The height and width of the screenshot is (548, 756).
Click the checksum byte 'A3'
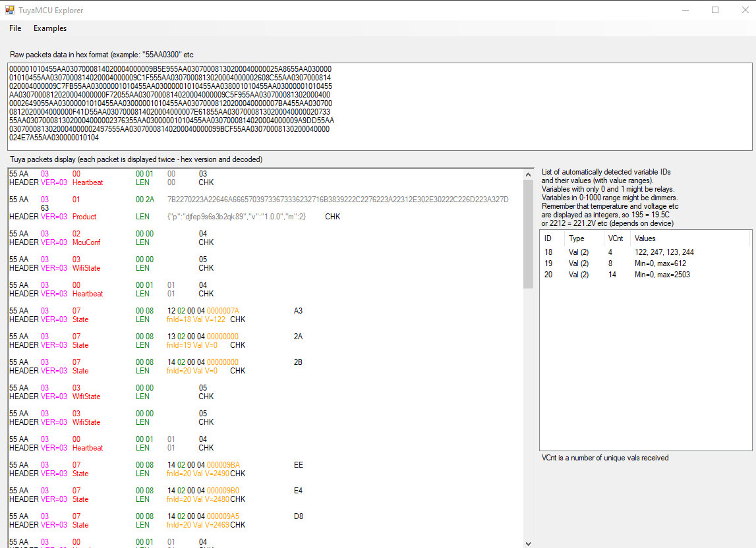point(298,311)
